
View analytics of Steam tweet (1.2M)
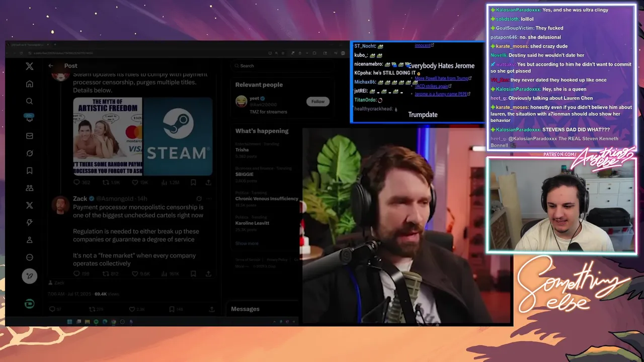pyautogui.click(x=170, y=183)
